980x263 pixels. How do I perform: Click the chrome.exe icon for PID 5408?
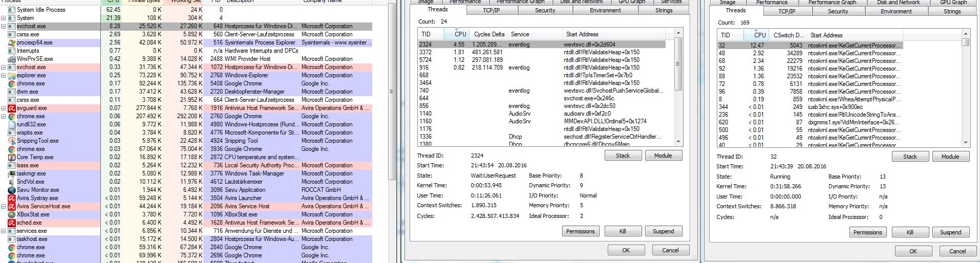[x=12, y=83]
